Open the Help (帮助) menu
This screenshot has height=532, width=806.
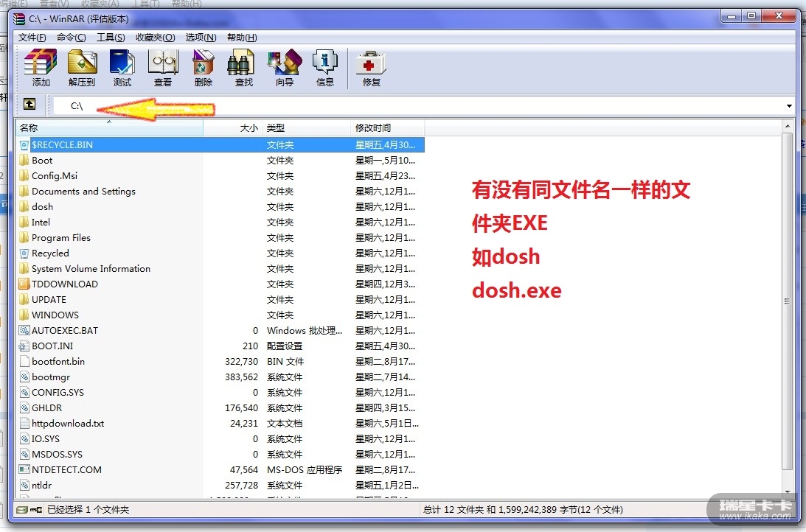[242, 37]
